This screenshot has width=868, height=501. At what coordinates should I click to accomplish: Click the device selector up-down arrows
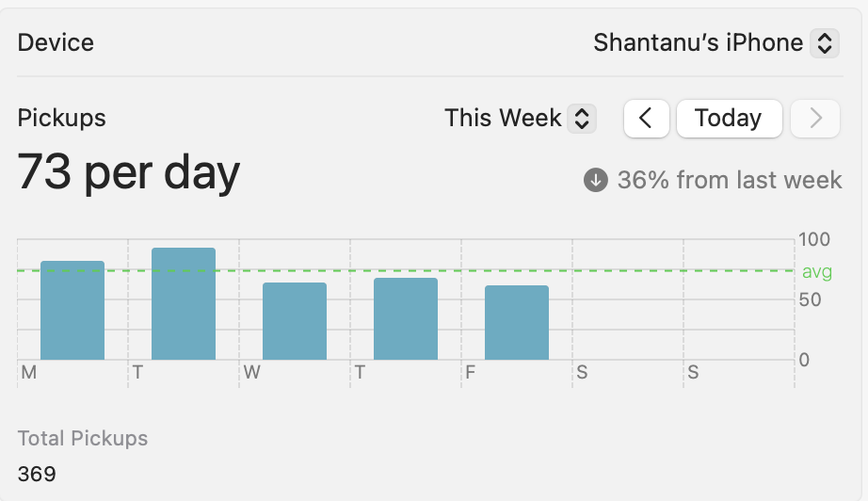pos(825,43)
